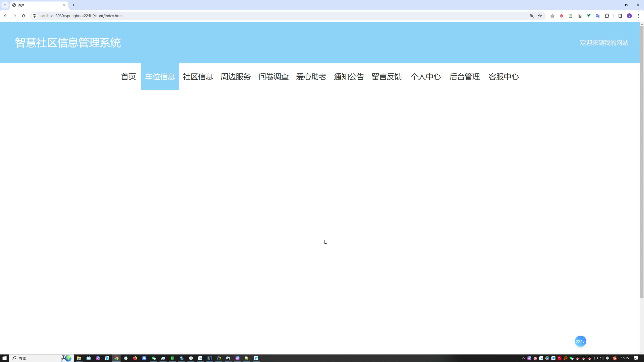Image resolution: width=644 pixels, height=362 pixels.
Task: Switch to the 首页 browser tab
Action: click(x=39, y=5)
